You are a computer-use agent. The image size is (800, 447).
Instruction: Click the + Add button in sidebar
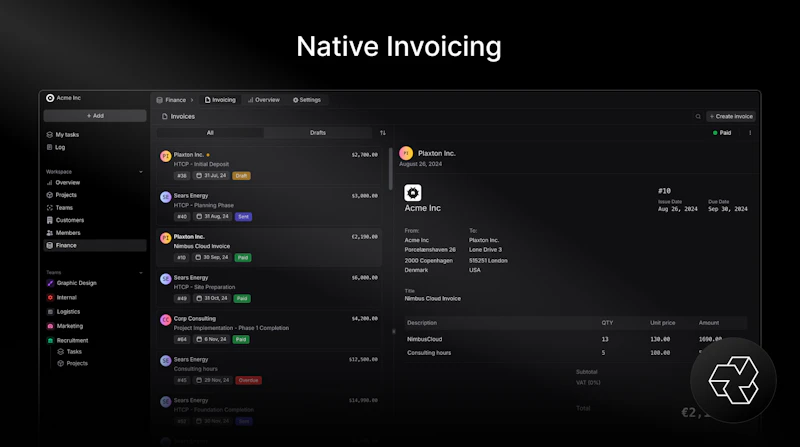(x=95, y=116)
